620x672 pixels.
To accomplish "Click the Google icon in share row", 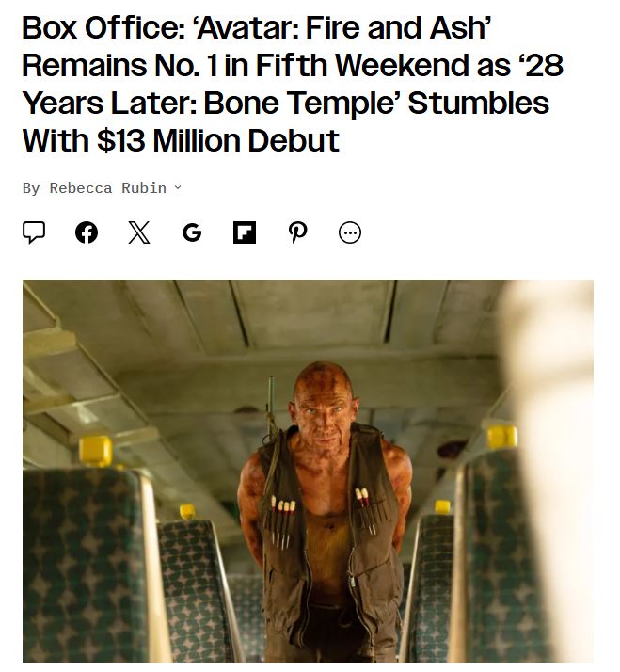I will pyautogui.click(x=192, y=232).
